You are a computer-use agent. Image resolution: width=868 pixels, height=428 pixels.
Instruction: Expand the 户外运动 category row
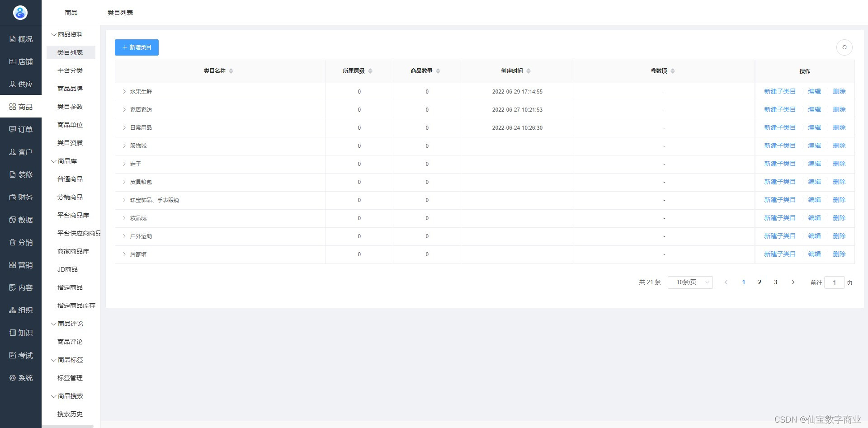(x=124, y=236)
